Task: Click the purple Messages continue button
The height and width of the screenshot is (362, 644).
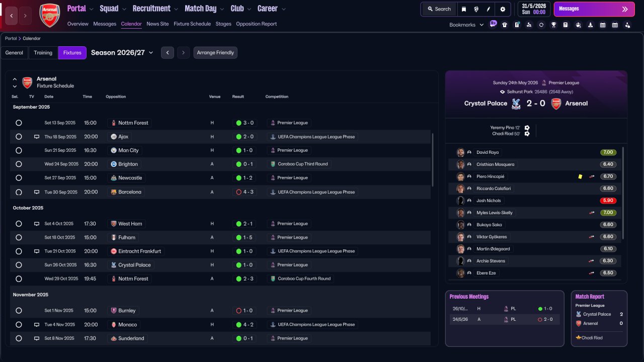Action: 594,9
